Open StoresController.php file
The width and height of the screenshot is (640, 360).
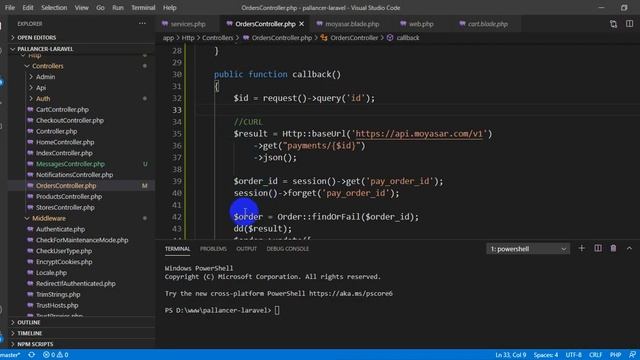(65, 207)
